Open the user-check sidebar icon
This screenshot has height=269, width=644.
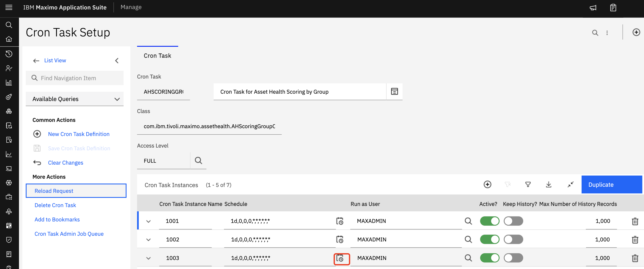click(x=9, y=68)
